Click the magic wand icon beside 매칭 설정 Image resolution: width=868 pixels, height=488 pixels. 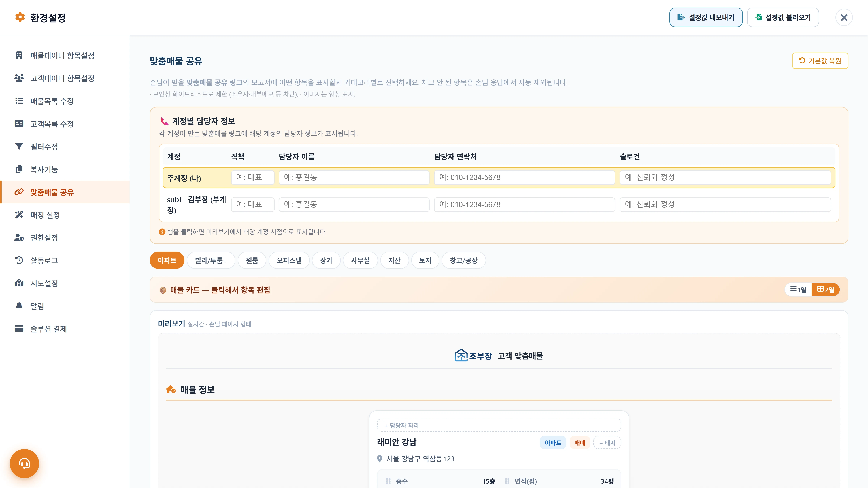click(x=19, y=215)
